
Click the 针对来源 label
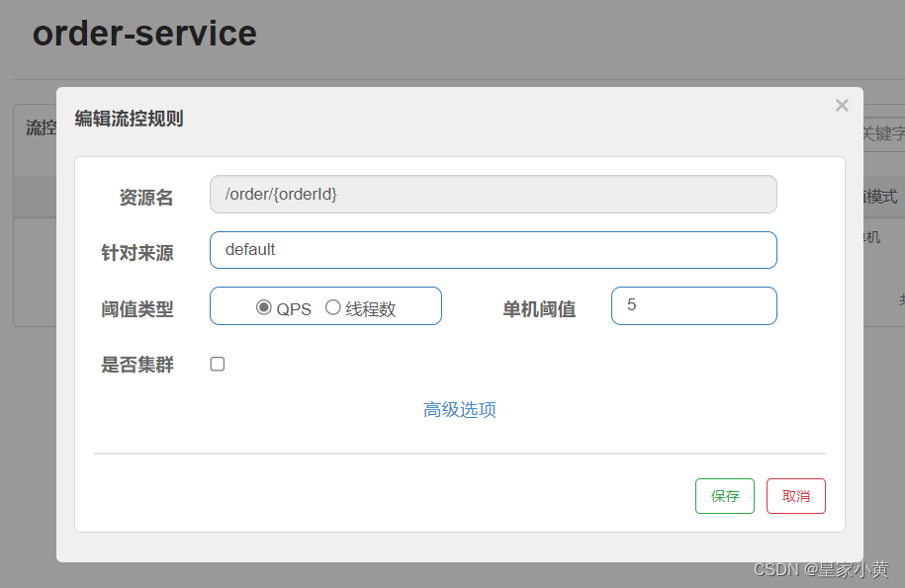pos(137,253)
